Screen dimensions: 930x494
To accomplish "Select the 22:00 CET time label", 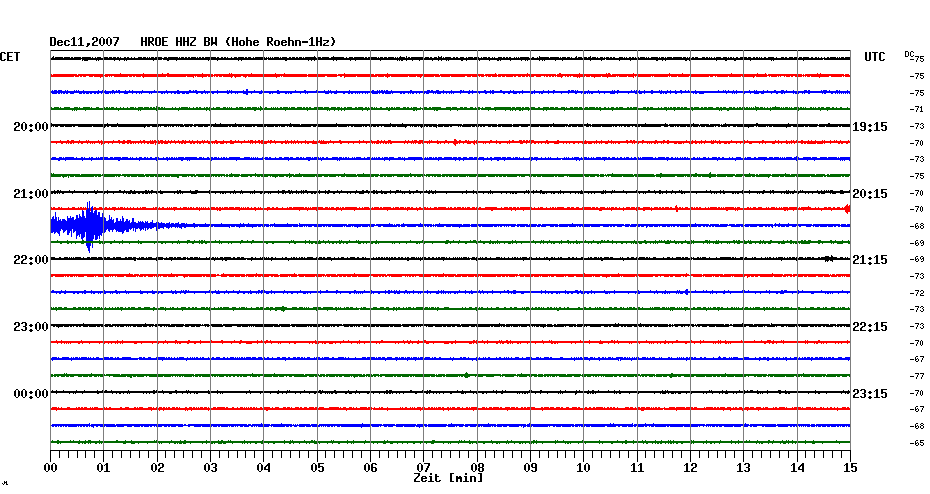I will [31, 260].
